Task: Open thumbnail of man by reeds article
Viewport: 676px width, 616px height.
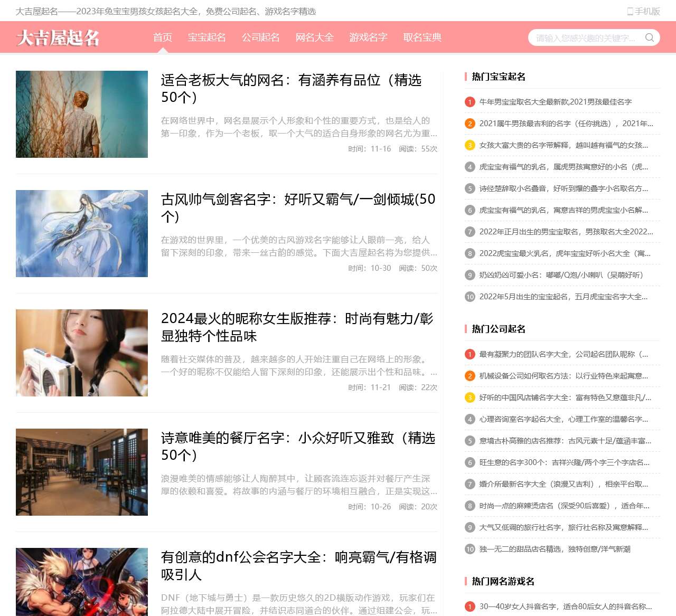Action: coord(82,114)
